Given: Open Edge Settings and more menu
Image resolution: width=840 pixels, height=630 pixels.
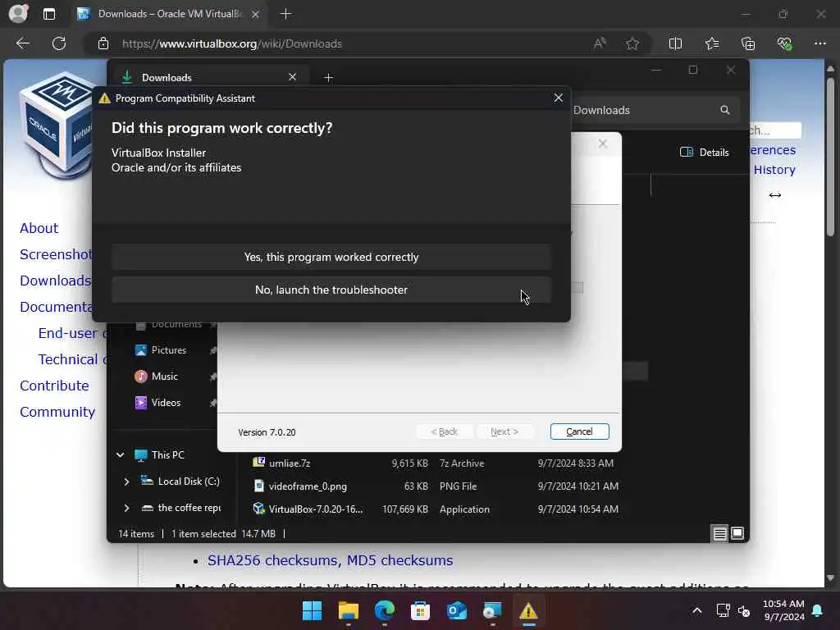Looking at the screenshot, I should click(820, 43).
